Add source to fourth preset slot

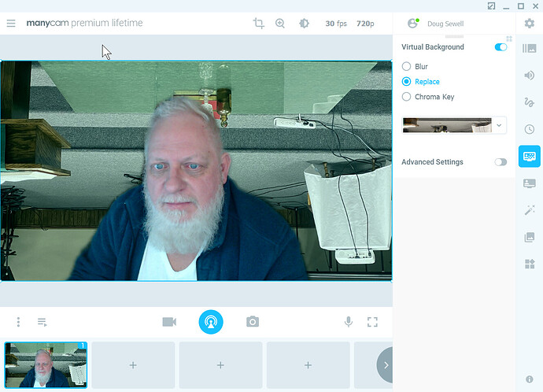click(x=308, y=365)
